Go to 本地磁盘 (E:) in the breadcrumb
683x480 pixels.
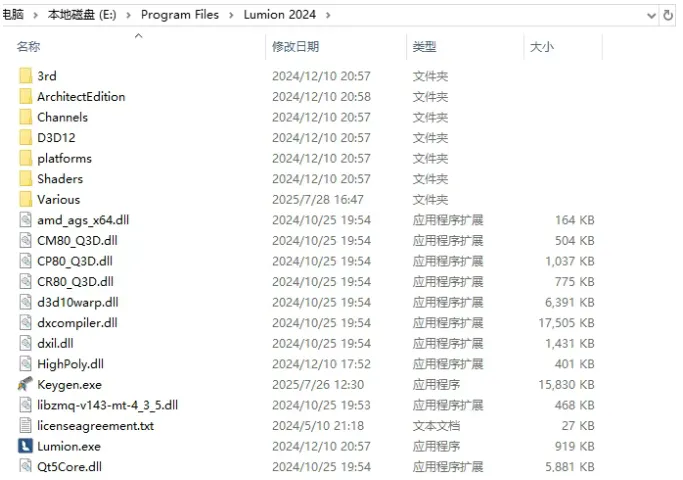82,15
